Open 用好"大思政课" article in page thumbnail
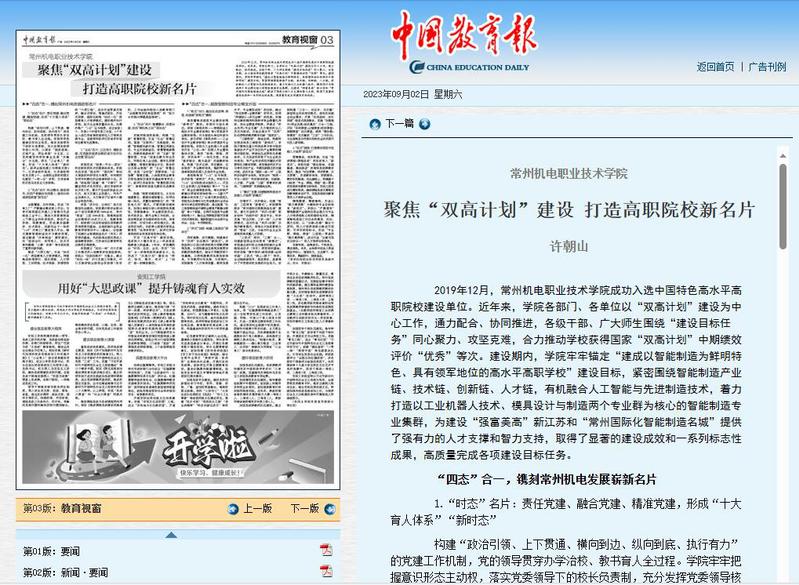The width and height of the screenshot is (799, 585). pos(150,287)
